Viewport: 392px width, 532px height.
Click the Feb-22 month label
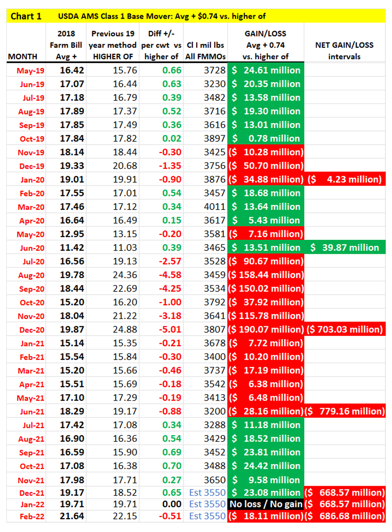click(x=32, y=516)
